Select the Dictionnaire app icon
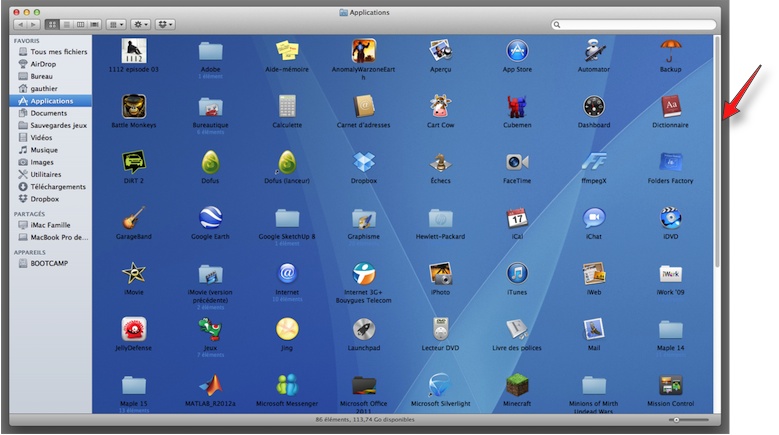This screenshot has width=779, height=435. (x=671, y=106)
